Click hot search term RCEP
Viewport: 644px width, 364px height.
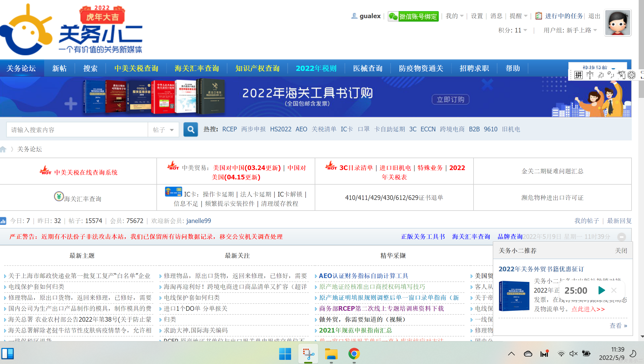(x=229, y=129)
